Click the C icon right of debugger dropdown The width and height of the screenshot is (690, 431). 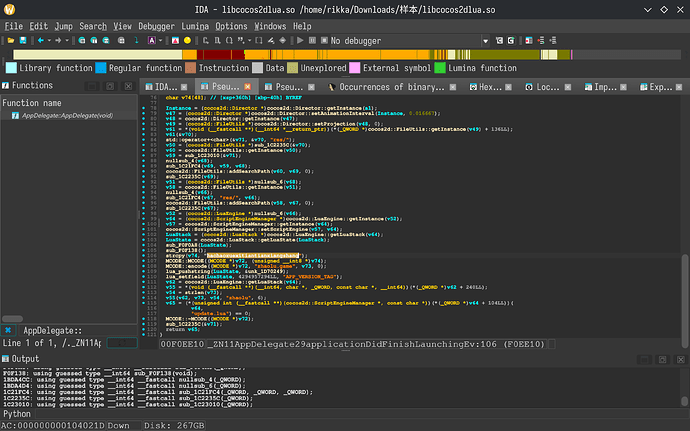coord(499,41)
